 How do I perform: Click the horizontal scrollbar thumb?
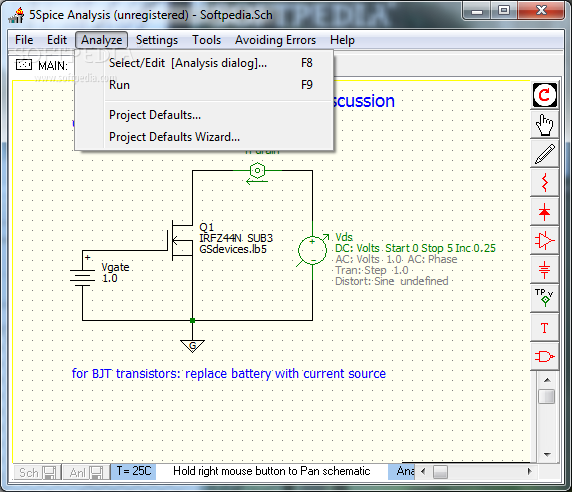coord(440,472)
